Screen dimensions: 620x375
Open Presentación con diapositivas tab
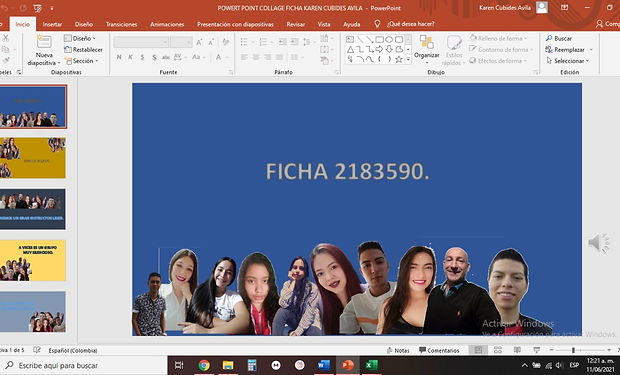[x=235, y=24]
